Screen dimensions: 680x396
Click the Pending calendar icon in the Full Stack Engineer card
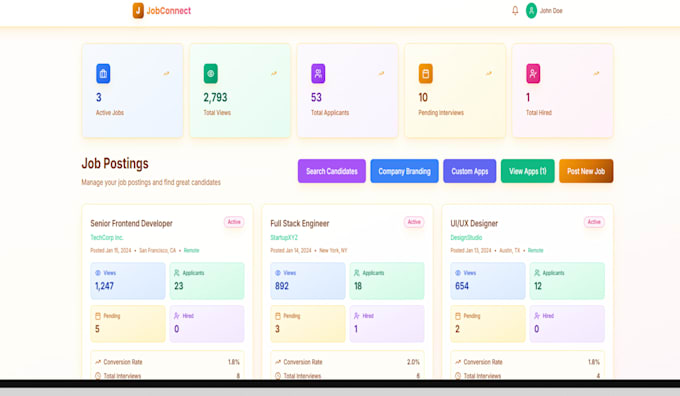tap(278, 316)
